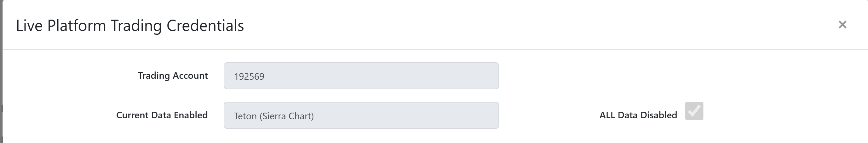The width and height of the screenshot is (868, 143).
Task: Click the Trading Account input field
Action: (x=361, y=76)
